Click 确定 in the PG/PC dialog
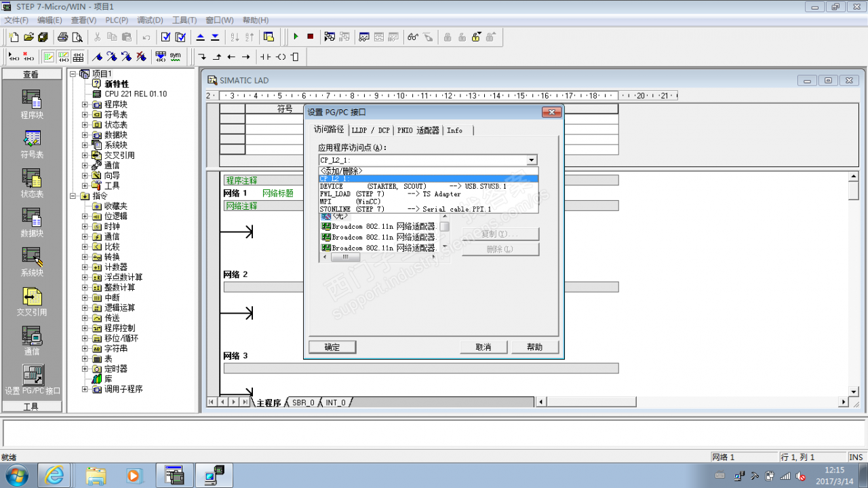868x488 pixels. (332, 347)
